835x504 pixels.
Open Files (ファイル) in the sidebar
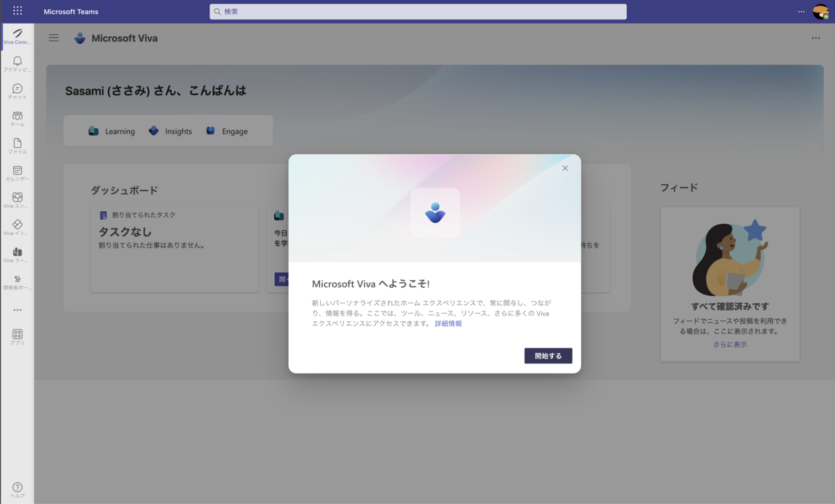click(17, 145)
